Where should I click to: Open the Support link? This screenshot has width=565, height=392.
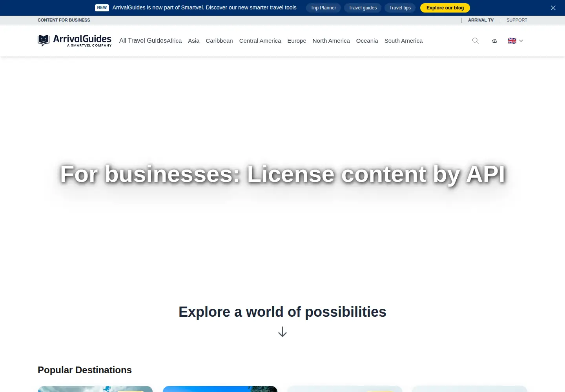pyautogui.click(x=517, y=20)
